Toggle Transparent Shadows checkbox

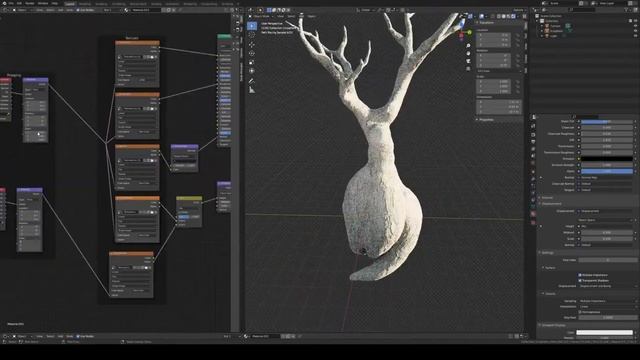pos(580,280)
